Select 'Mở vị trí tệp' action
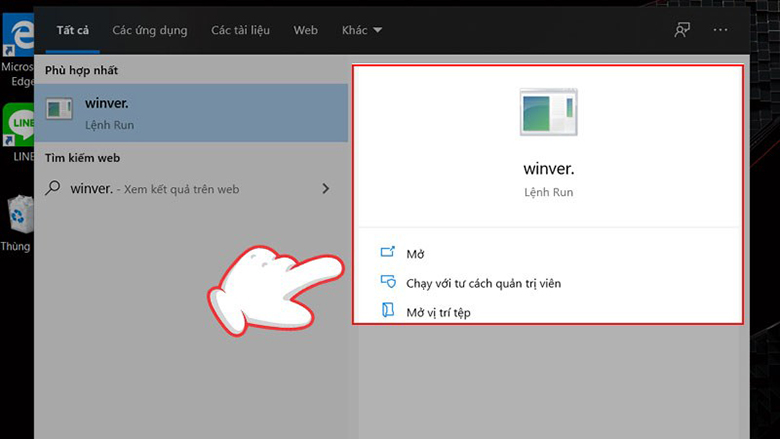 [x=438, y=313]
